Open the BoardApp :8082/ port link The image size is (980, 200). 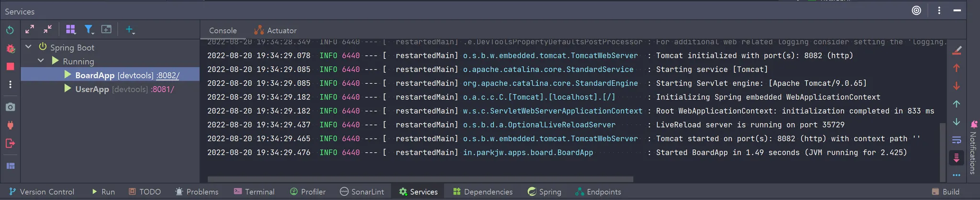coord(167,75)
